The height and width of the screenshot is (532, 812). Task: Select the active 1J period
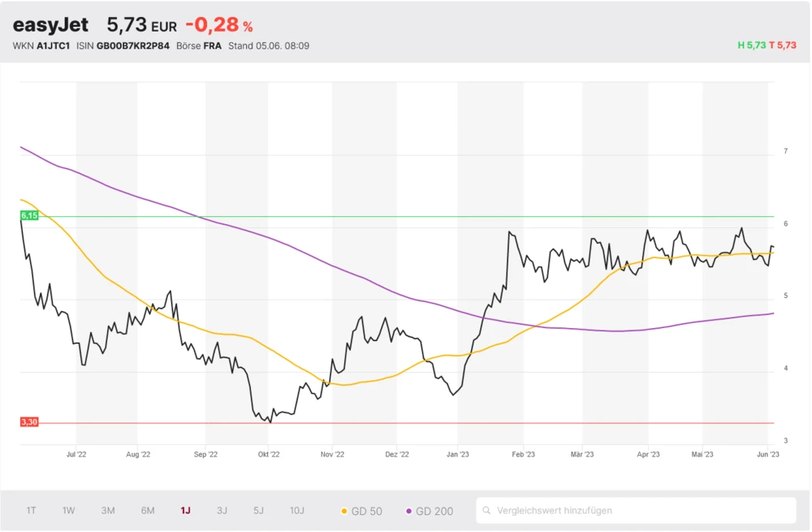pyautogui.click(x=186, y=511)
